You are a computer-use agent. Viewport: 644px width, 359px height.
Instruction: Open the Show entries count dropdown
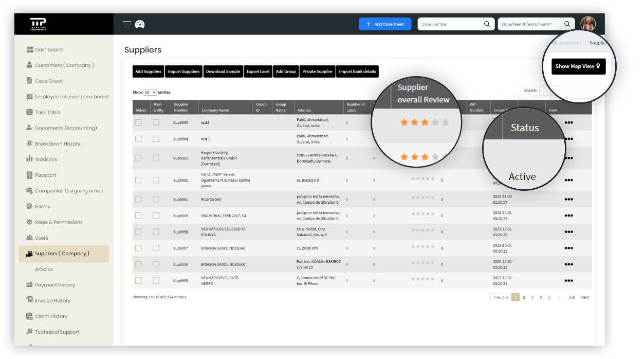click(x=150, y=93)
